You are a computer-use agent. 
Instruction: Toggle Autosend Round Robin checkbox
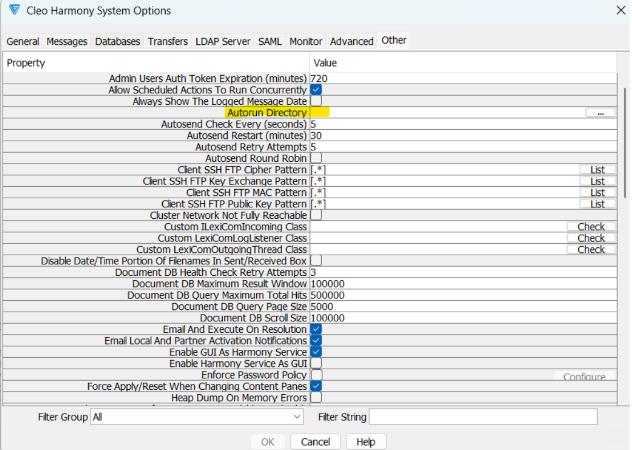(x=316, y=158)
